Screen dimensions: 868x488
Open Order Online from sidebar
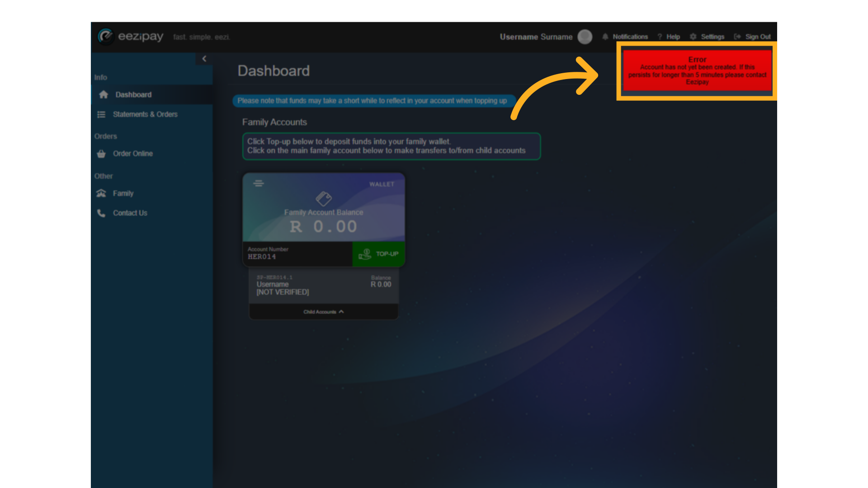pos(132,154)
